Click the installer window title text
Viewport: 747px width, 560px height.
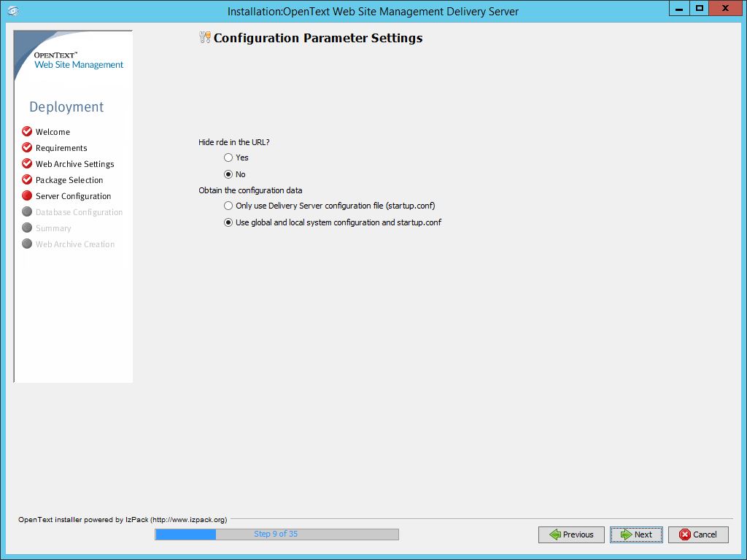(x=373, y=12)
